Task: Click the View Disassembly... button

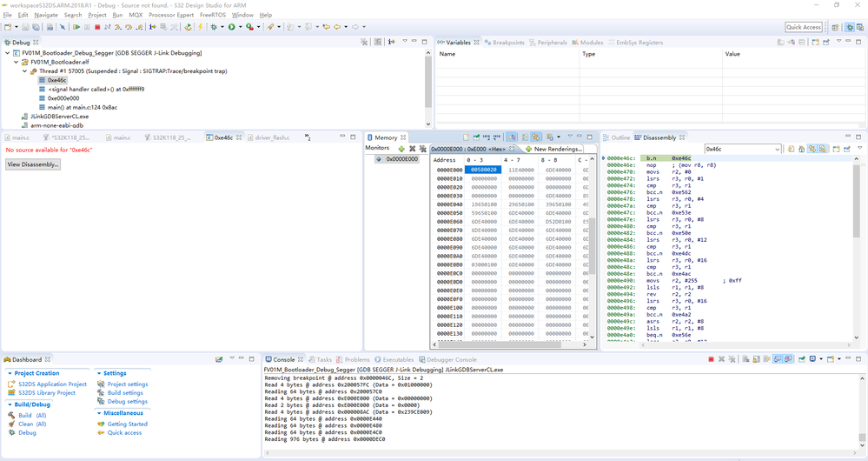Action: tap(33, 164)
